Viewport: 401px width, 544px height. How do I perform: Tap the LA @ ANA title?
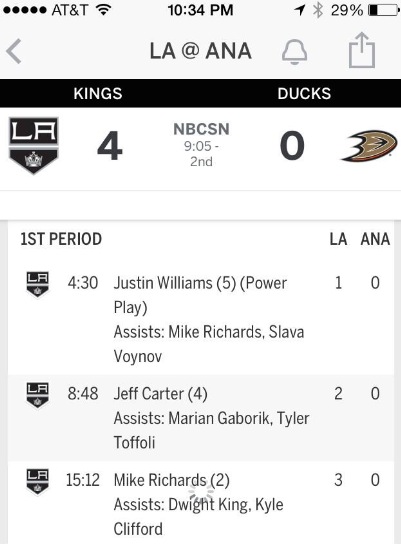(x=200, y=51)
